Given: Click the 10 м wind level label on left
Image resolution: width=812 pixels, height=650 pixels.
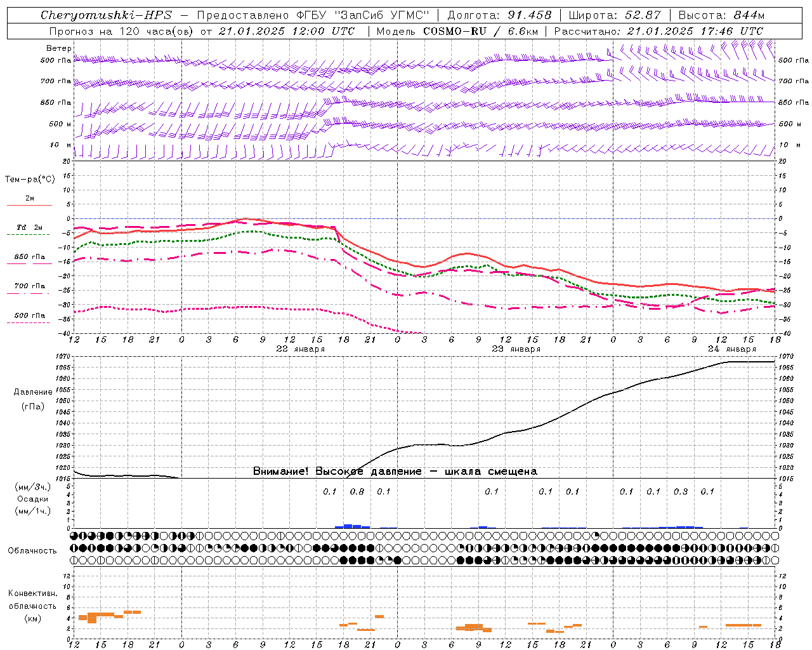Looking at the screenshot, I should click(x=60, y=145).
